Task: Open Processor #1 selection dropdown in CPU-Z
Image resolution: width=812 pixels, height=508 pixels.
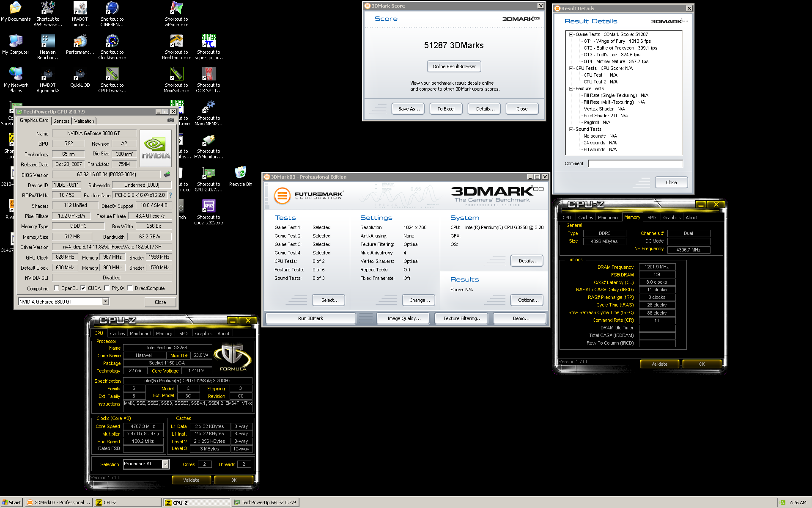Action: (165, 464)
